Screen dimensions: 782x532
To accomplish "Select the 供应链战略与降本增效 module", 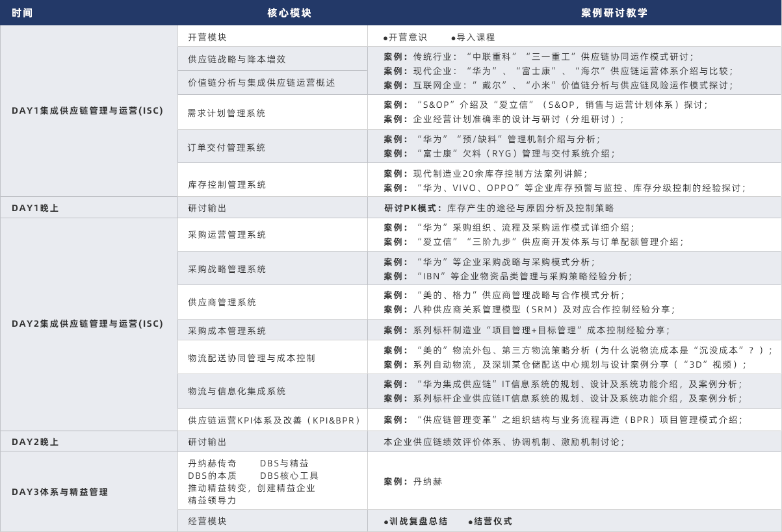I will 272,58.
